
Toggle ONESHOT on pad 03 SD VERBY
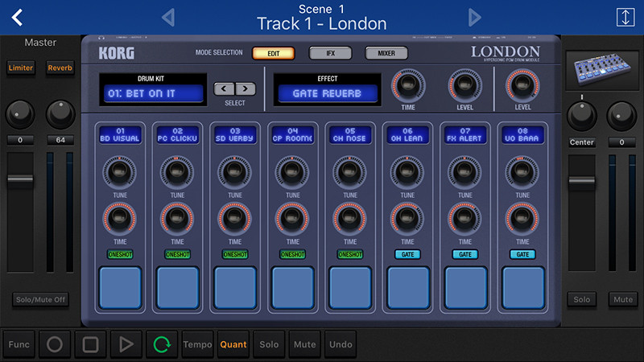pos(235,254)
